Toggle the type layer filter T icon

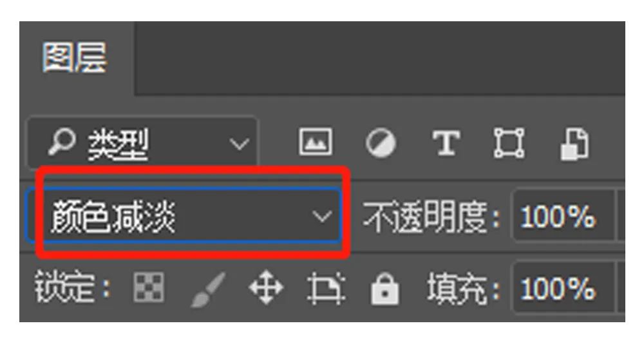(x=446, y=142)
